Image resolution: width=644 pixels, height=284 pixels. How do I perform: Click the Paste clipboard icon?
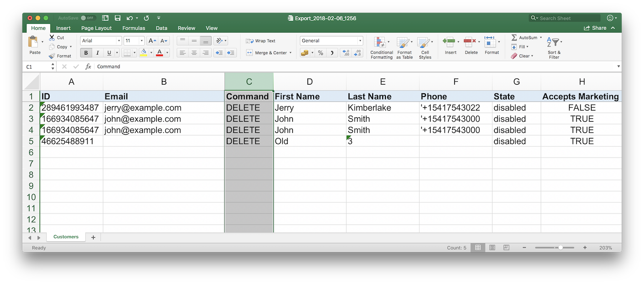[33, 42]
